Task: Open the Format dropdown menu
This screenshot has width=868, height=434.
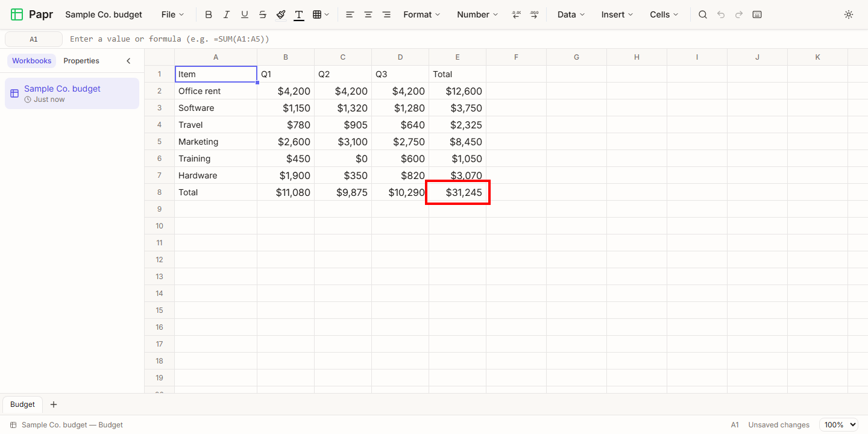Action: (x=422, y=14)
